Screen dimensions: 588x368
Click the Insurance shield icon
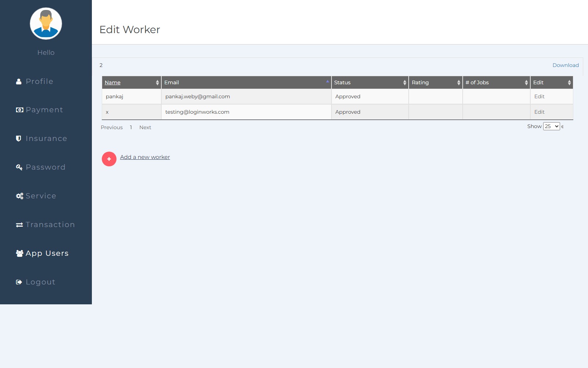tap(18, 138)
